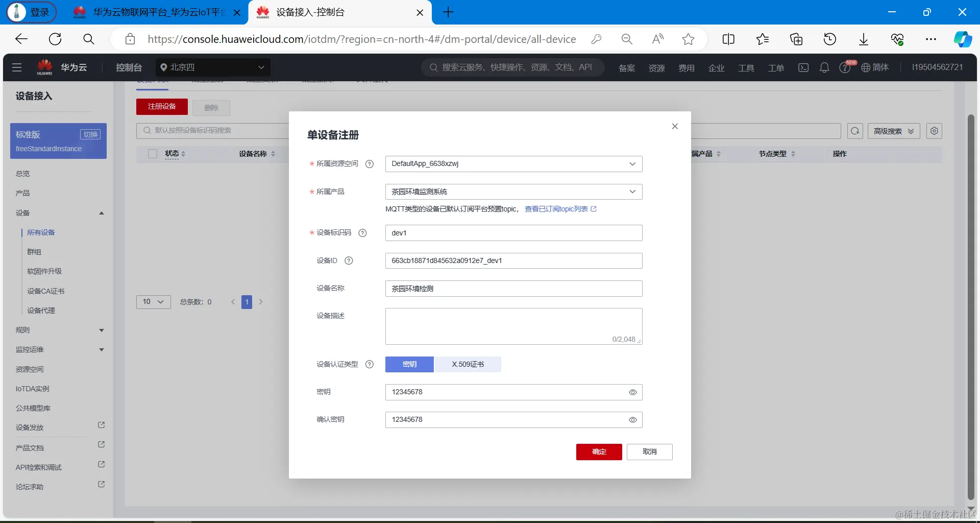
Task: Switch to the 华为云物联网平台 browser tab
Action: (158, 12)
